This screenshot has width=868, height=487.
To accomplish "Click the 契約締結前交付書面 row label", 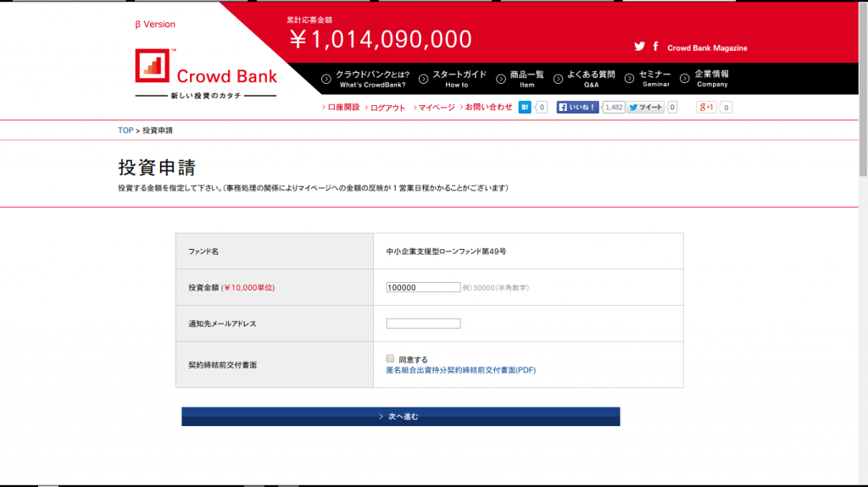I will [x=223, y=365].
